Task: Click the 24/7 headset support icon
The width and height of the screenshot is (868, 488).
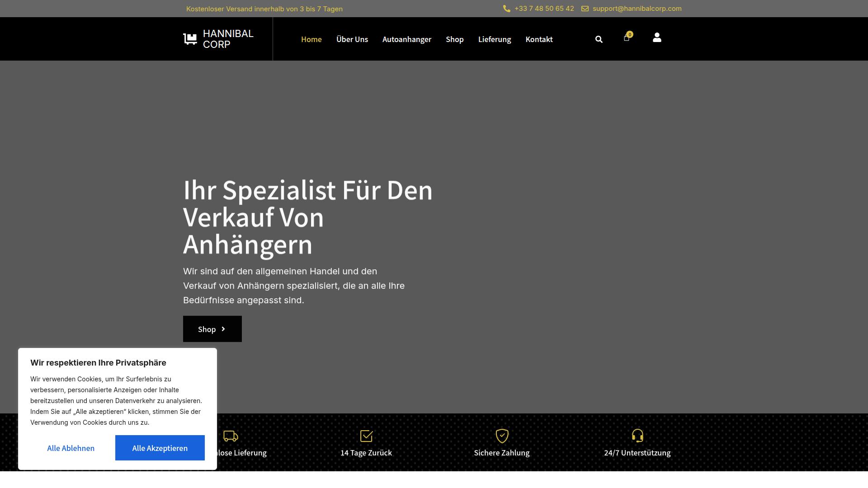Action: 637,436
